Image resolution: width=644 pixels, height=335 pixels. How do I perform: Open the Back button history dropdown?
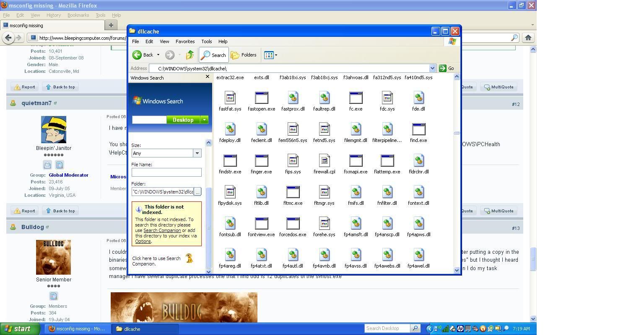(158, 55)
